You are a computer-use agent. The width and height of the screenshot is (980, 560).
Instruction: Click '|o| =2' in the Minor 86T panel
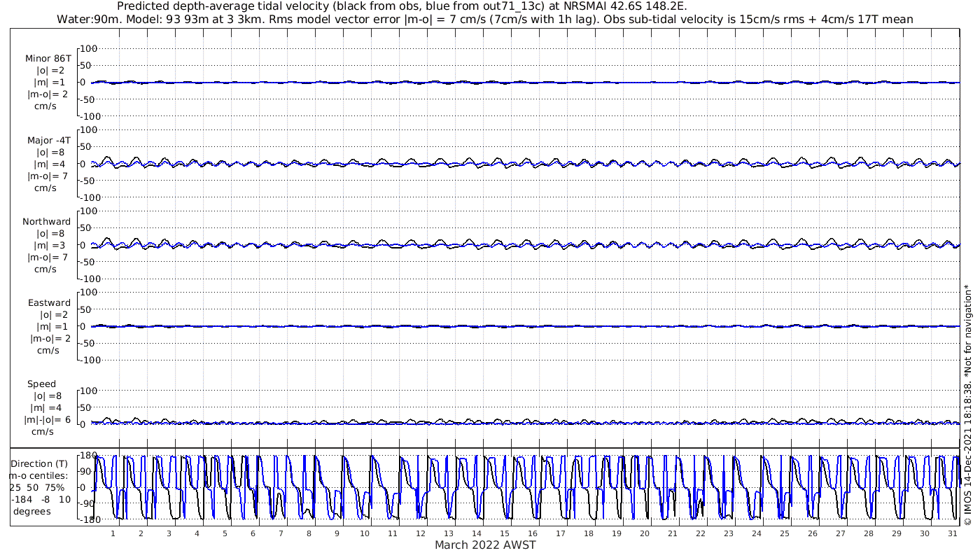click(50, 70)
